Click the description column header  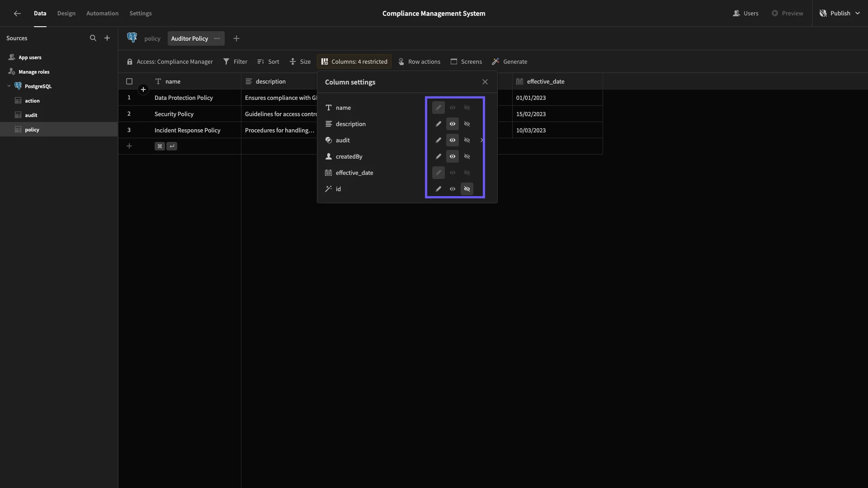click(x=279, y=82)
